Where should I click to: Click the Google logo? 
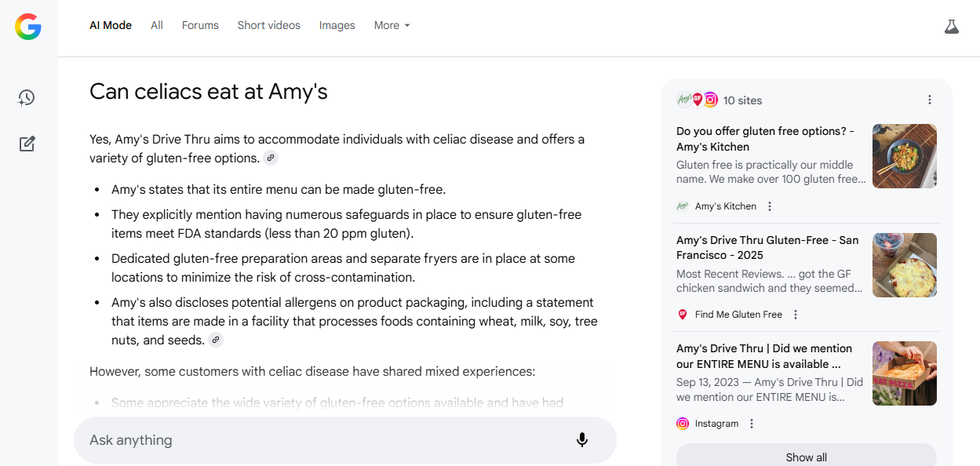28,26
